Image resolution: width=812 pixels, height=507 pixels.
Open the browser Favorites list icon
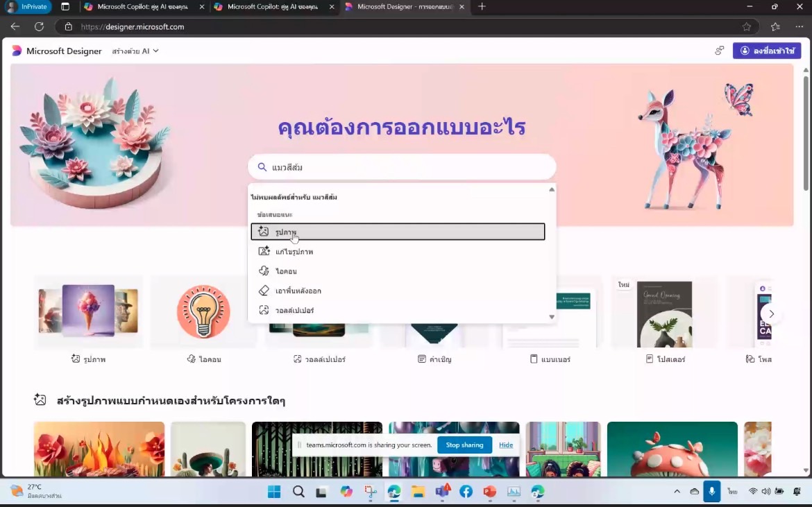[x=775, y=26]
